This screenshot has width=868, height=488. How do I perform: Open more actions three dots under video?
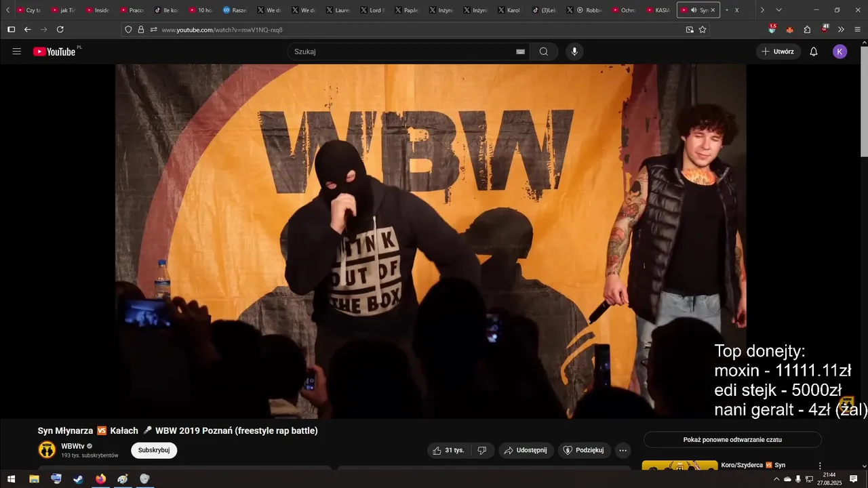click(623, 450)
